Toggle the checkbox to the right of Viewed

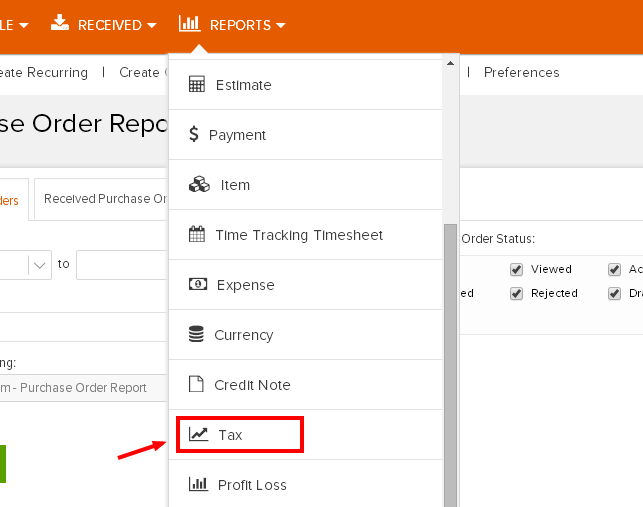tap(615, 269)
